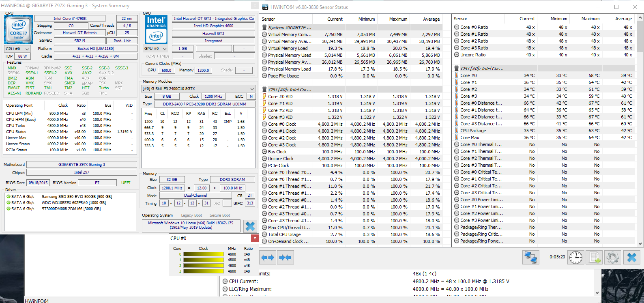
Task: Click the Windows 10 Home operating system field
Action: coord(191,225)
